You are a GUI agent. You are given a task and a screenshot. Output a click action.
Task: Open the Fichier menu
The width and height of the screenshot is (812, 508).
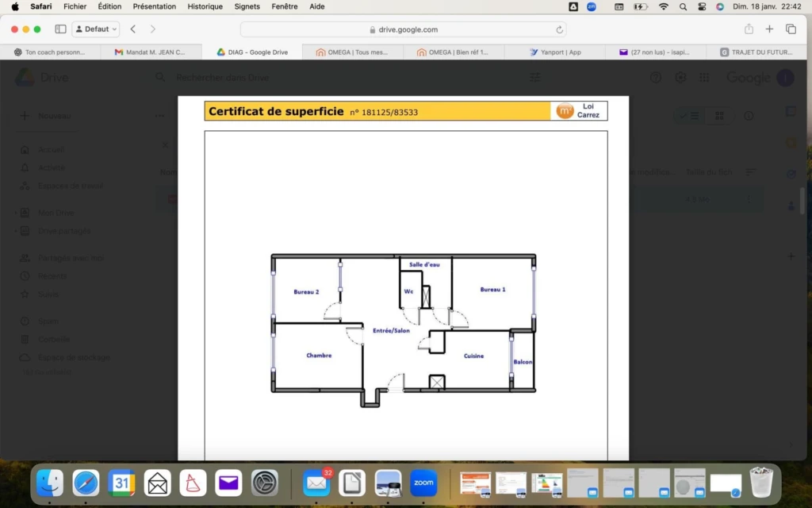pyautogui.click(x=75, y=6)
